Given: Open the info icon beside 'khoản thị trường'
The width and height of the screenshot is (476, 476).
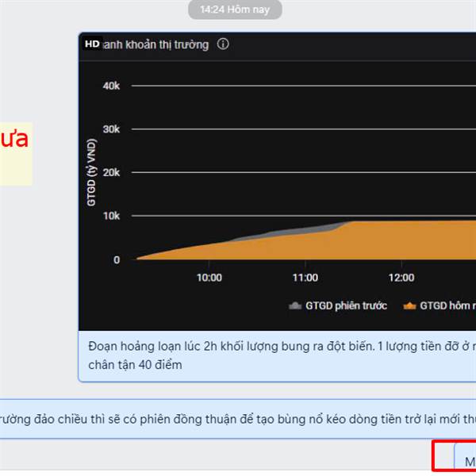Looking at the screenshot, I should (223, 44).
